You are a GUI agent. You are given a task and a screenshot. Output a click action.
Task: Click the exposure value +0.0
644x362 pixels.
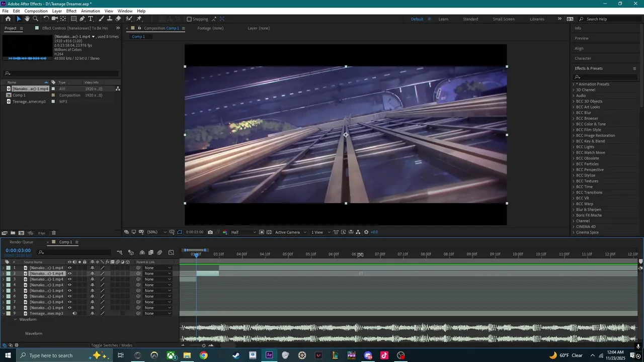[374, 232]
